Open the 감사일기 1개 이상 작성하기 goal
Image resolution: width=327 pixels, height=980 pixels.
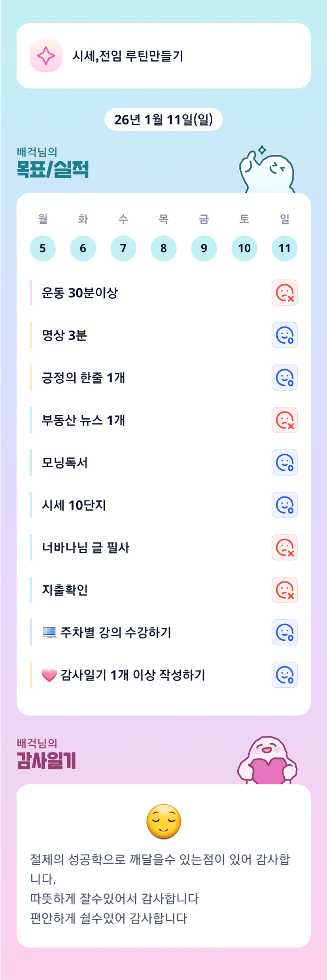132,675
